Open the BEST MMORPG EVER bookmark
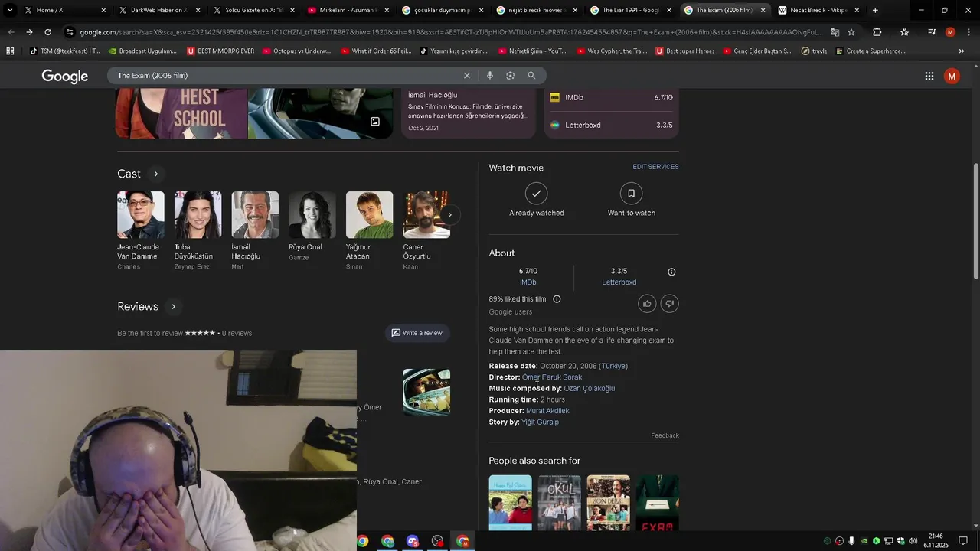The image size is (980, 551). point(220,51)
